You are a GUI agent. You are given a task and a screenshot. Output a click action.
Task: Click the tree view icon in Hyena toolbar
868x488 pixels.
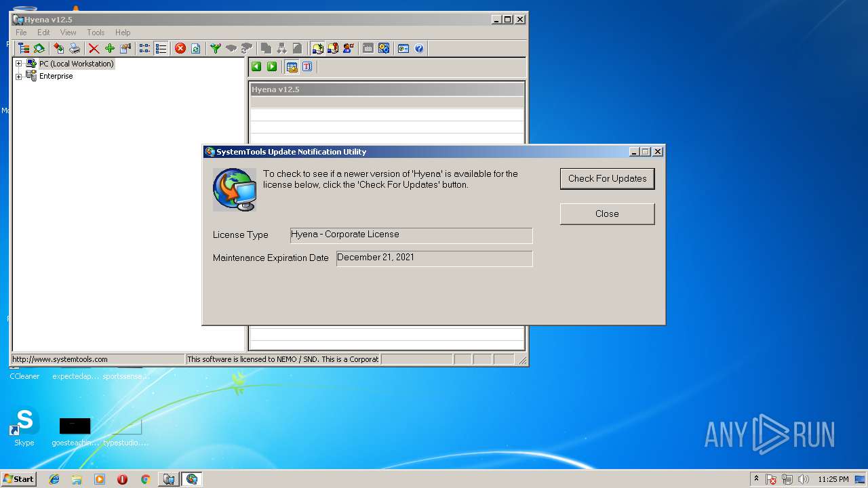24,48
